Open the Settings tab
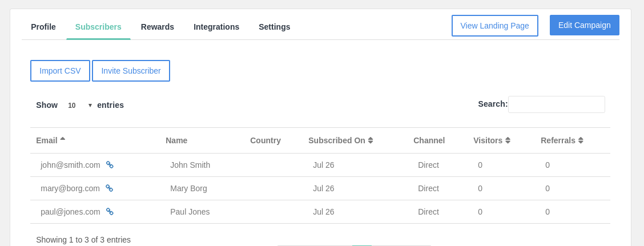This screenshot has height=246, width=644. [275, 27]
